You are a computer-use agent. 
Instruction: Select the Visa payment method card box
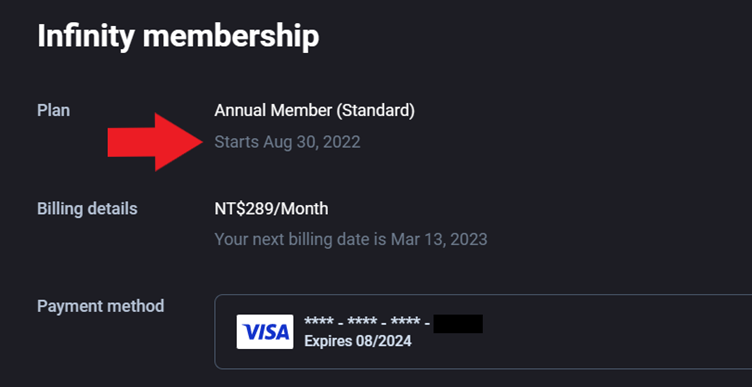483,331
